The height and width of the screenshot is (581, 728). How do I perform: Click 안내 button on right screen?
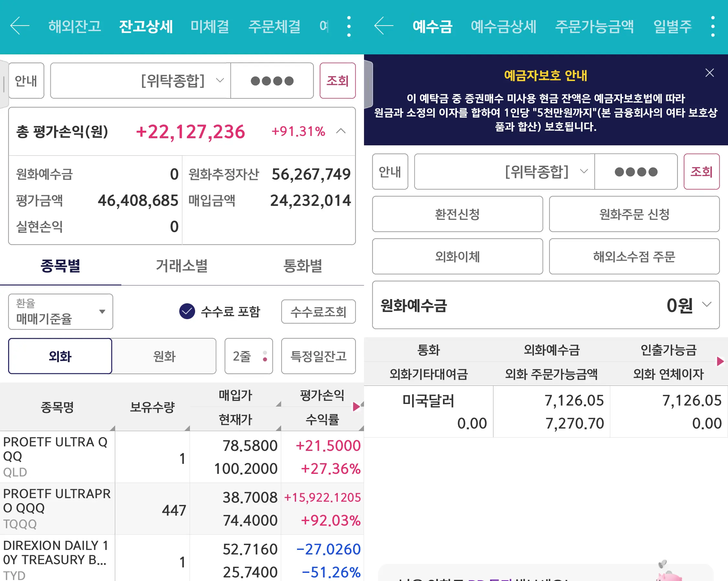(x=390, y=172)
